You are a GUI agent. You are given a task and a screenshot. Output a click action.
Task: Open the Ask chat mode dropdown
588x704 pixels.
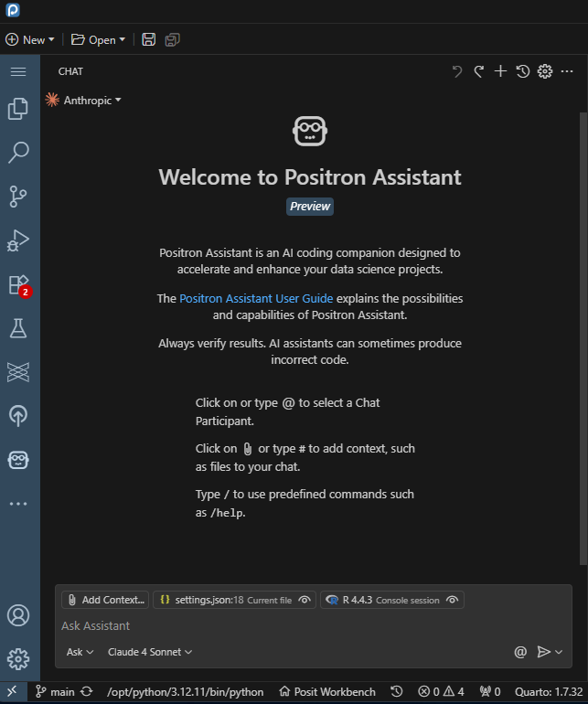click(x=80, y=652)
